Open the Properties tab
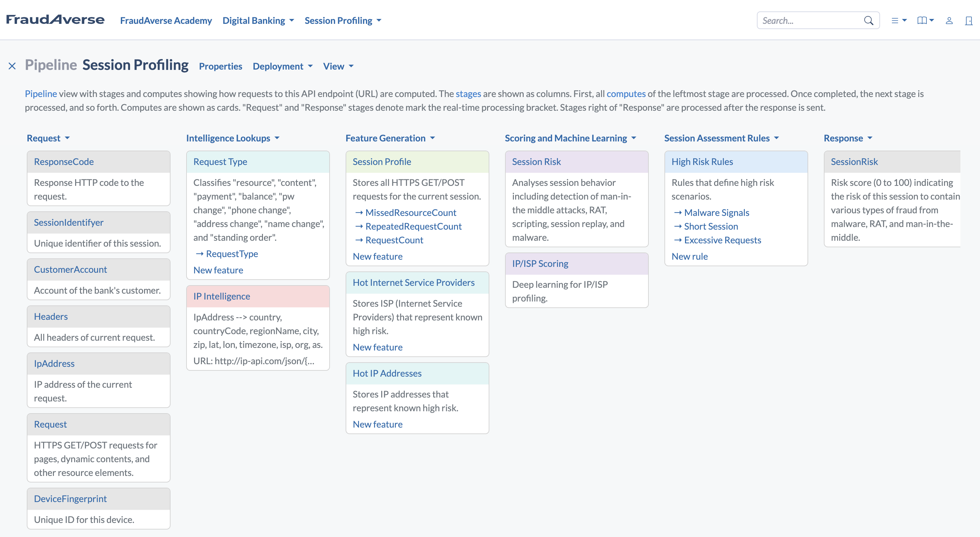The image size is (980, 537). click(220, 66)
